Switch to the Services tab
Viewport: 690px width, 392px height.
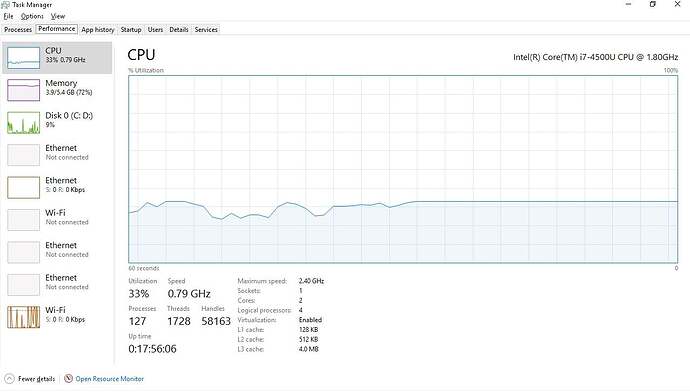point(206,29)
